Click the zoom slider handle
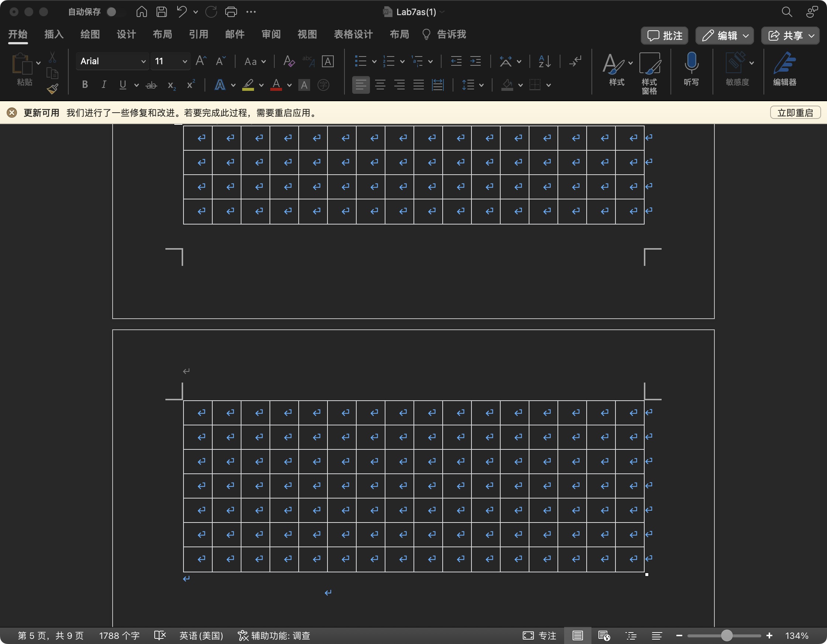 pyautogui.click(x=726, y=635)
